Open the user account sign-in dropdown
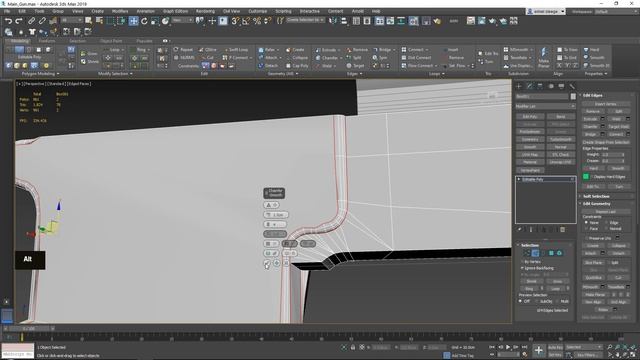Screen dimensions: 640x360 tap(546, 12)
